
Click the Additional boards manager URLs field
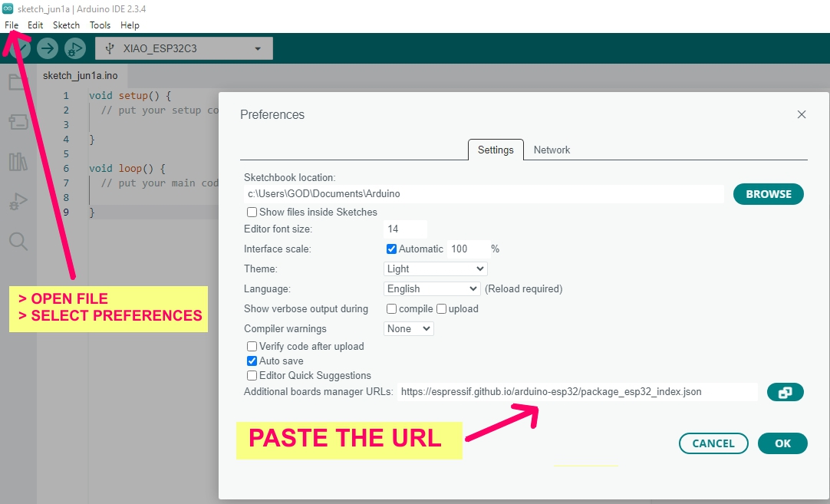coord(577,392)
